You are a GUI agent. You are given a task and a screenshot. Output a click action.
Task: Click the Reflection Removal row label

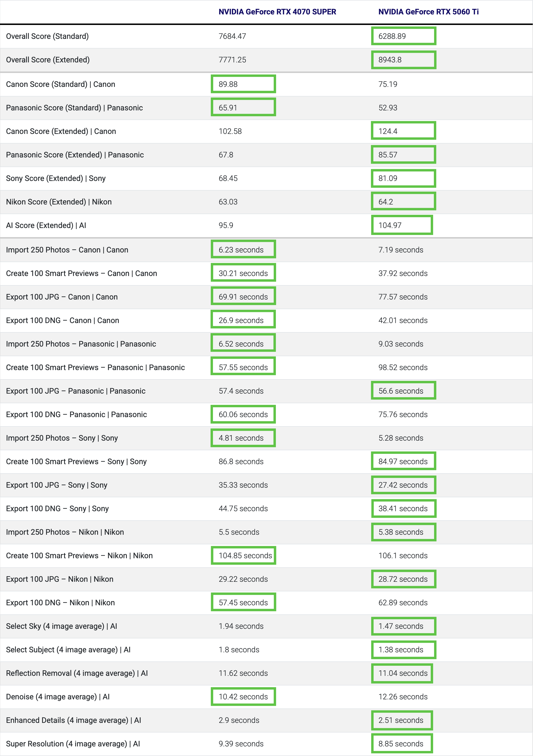[77, 673]
